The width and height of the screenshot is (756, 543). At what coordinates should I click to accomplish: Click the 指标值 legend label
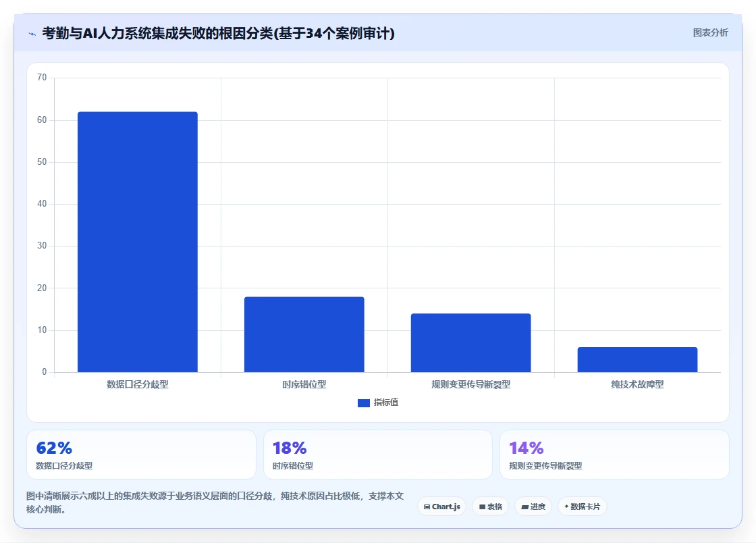click(x=385, y=403)
